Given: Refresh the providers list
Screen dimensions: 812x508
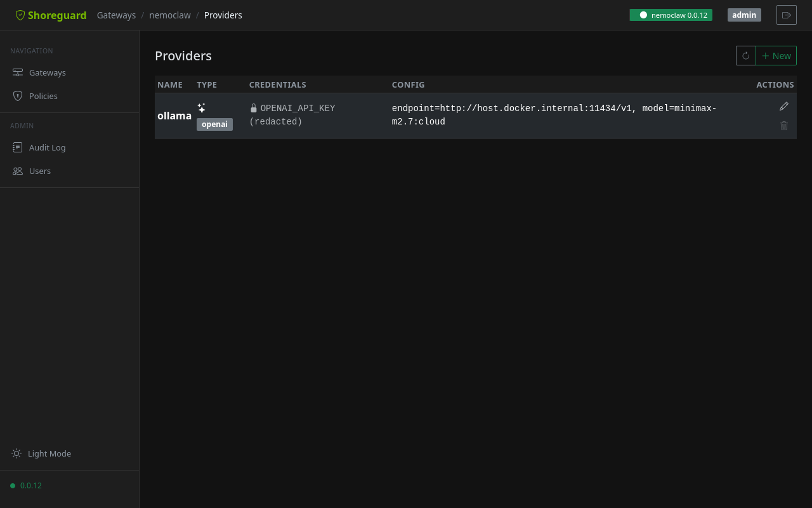Looking at the screenshot, I should coord(745,55).
